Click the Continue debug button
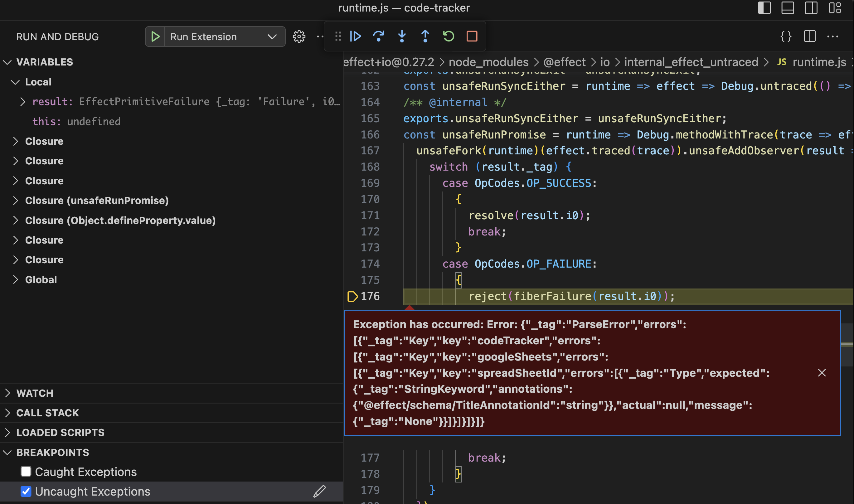This screenshot has height=504, width=854. tap(355, 36)
